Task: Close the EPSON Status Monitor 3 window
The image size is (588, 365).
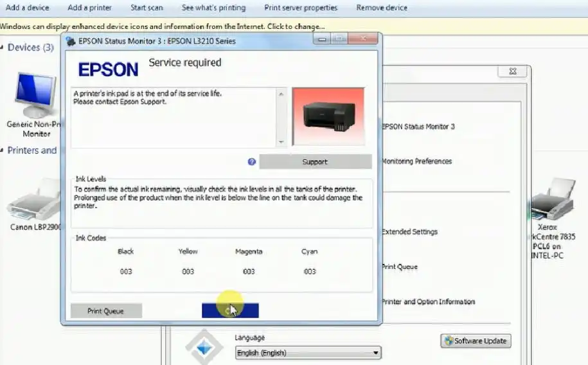Action: point(363,39)
